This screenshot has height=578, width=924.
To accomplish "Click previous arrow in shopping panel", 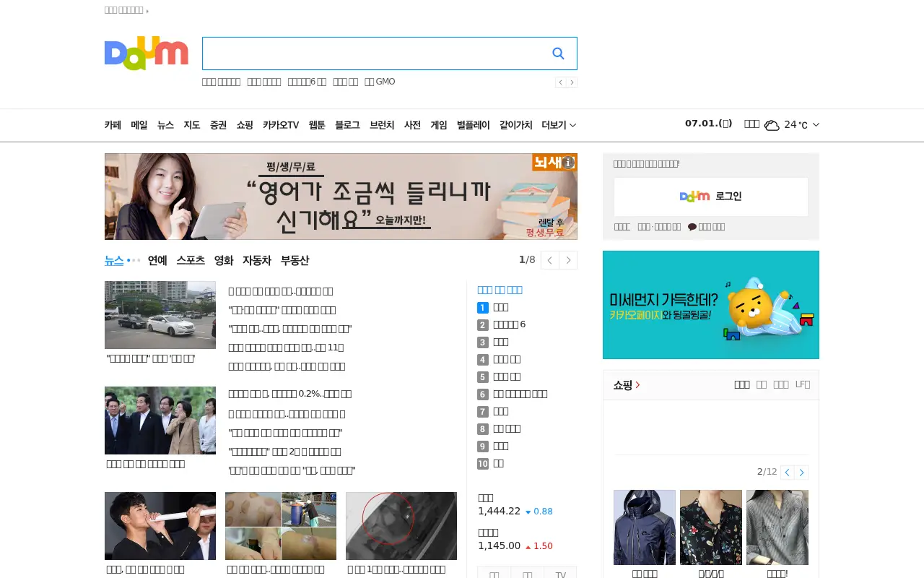I will 788,473.
